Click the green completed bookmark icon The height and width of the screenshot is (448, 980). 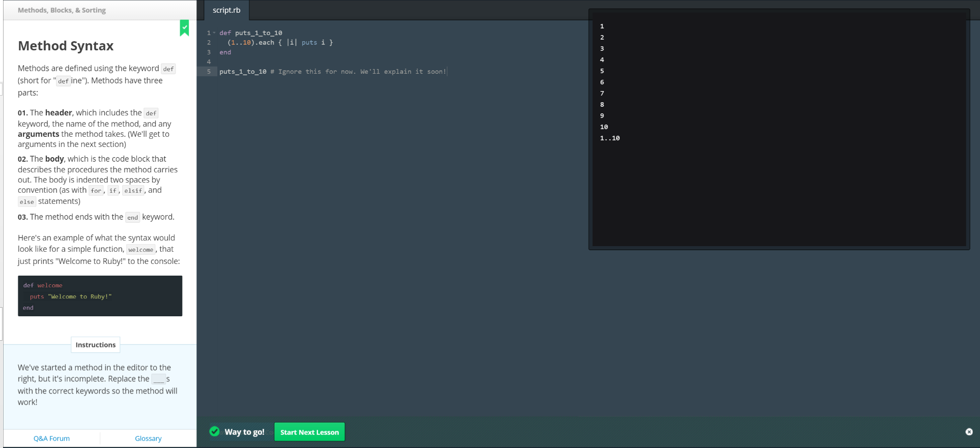click(x=184, y=28)
